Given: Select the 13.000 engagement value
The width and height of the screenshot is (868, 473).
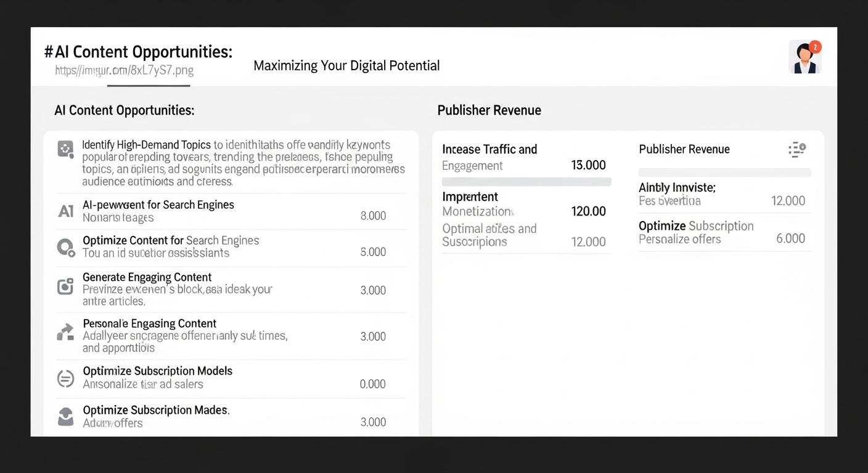Looking at the screenshot, I should 588,164.
